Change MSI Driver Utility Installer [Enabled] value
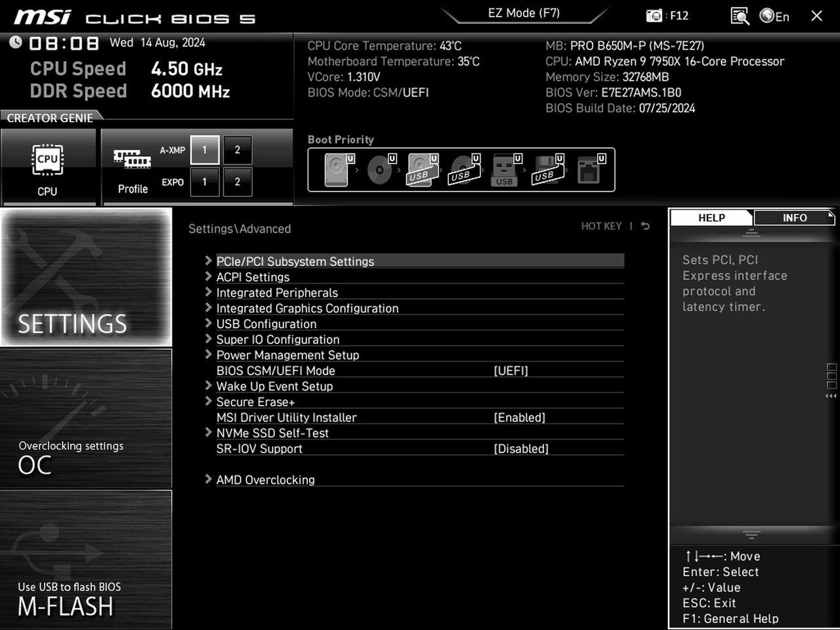The width and height of the screenshot is (840, 630). (519, 417)
